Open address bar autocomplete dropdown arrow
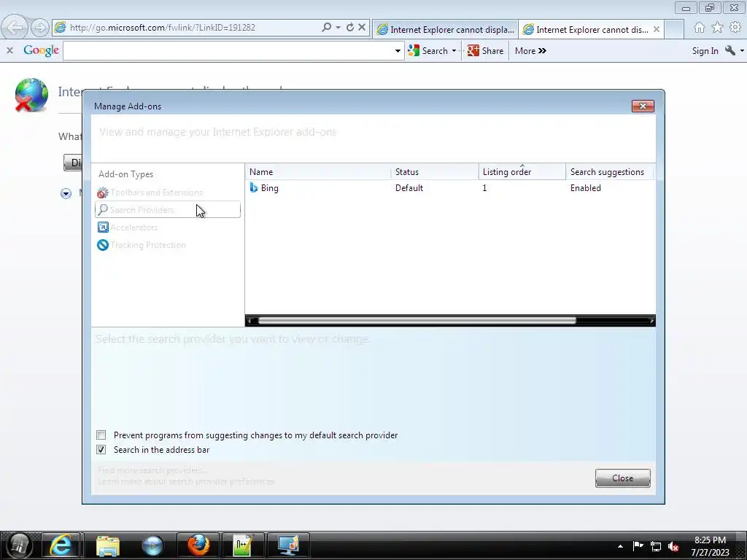The height and width of the screenshot is (560, 747). click(x=338, y=27)
